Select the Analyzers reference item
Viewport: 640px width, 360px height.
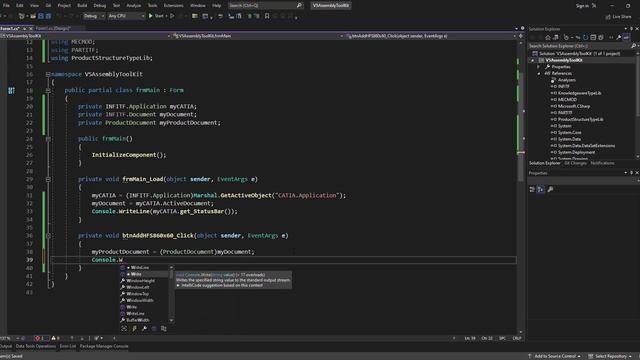(x=567, y=80)
